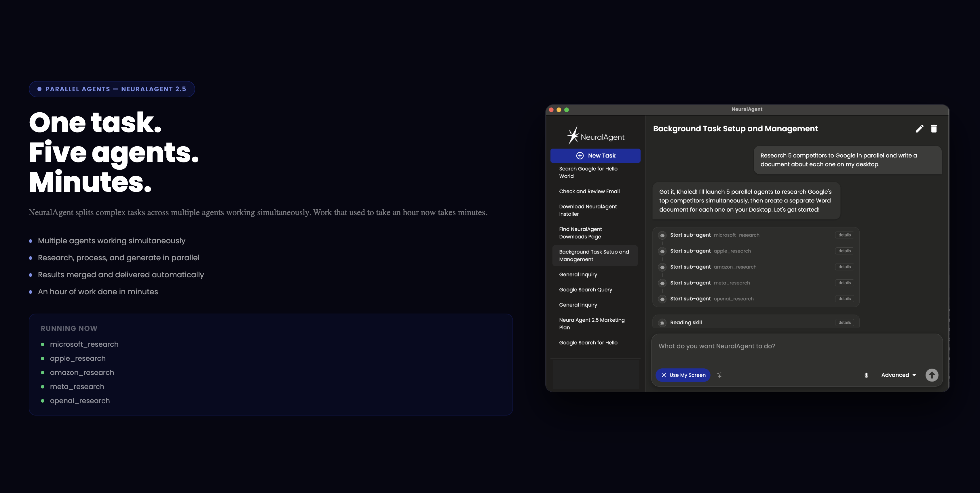Click the Running Now heading
The image size is (980, 493).
point(69,329)
